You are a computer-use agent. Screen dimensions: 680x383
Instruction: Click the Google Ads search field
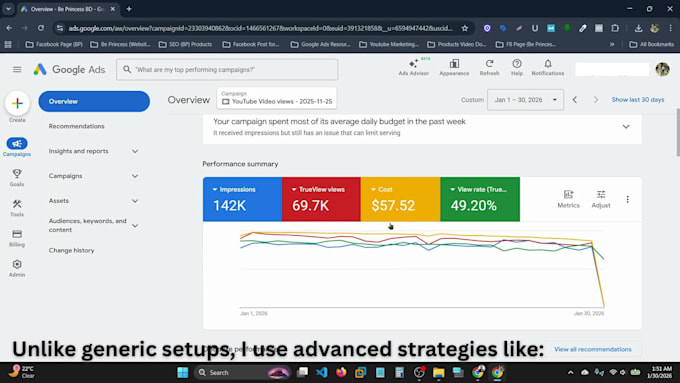(227, 69)
